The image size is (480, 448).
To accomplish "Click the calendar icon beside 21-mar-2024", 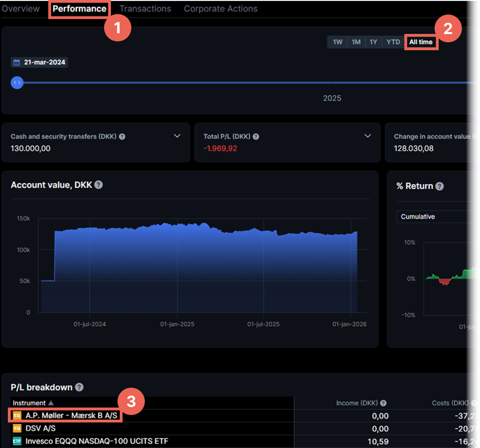I will 17,63.
